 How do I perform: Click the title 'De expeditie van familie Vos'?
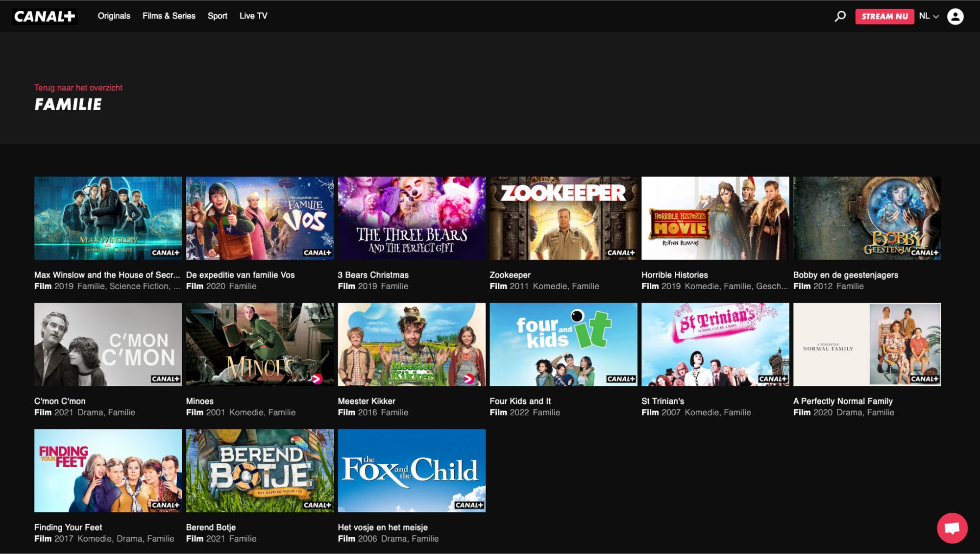(x=241, y=275)
